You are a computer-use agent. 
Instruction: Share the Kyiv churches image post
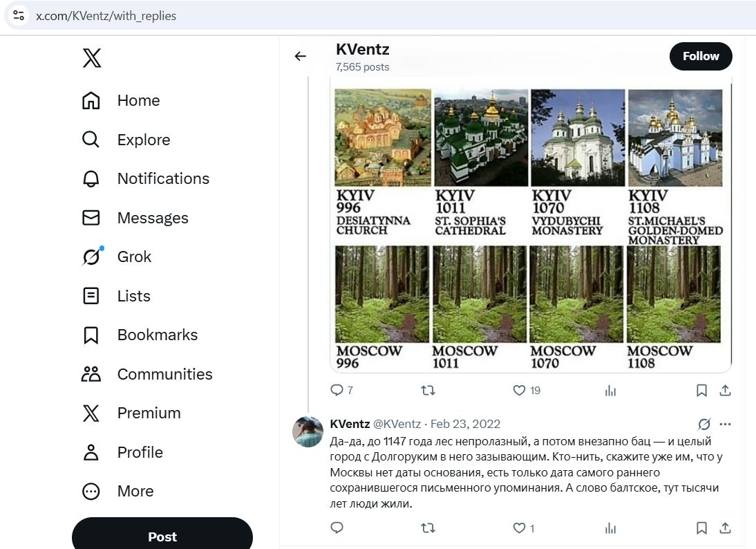725,391
